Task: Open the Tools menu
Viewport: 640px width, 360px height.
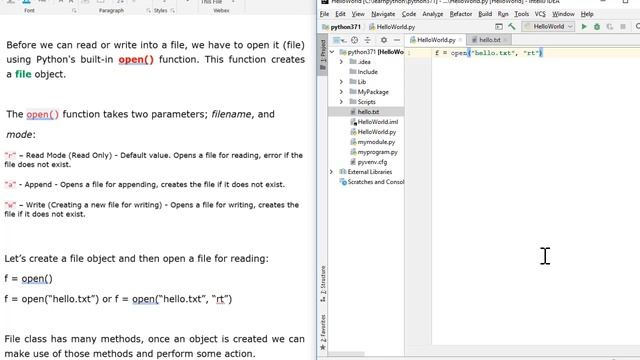Action: tap(521, 14)
